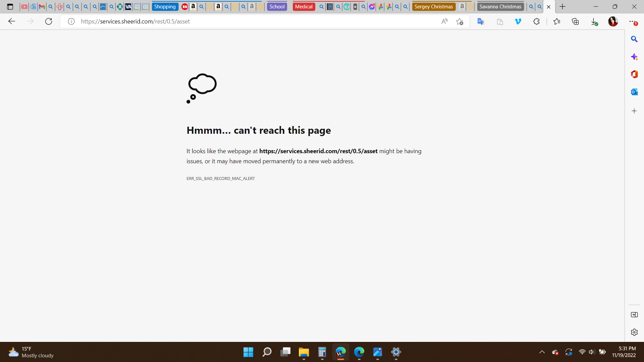
Task: Select the Savanna Christmas tab group
Action: (500, 7)
